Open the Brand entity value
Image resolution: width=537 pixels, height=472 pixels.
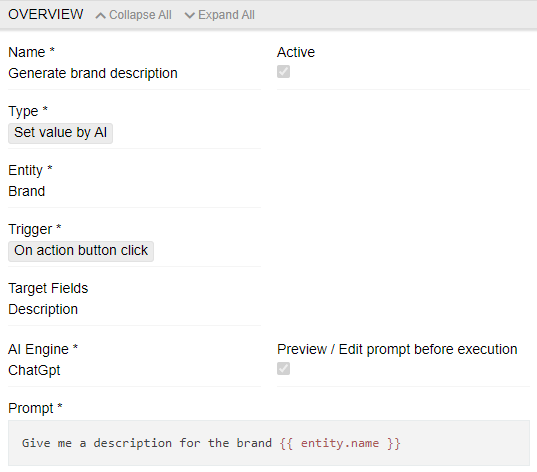click(26, 191)
